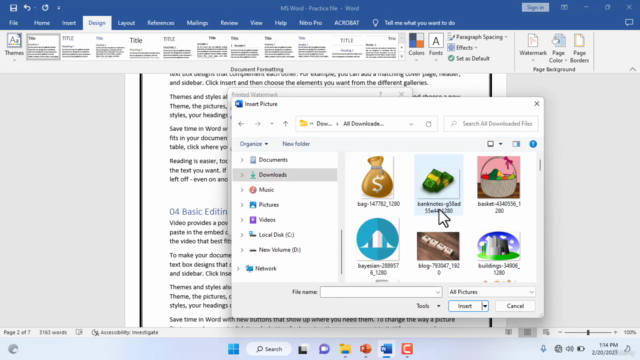Redo the last action
Viewport: 640px width, 360px height.
[45, 8]
